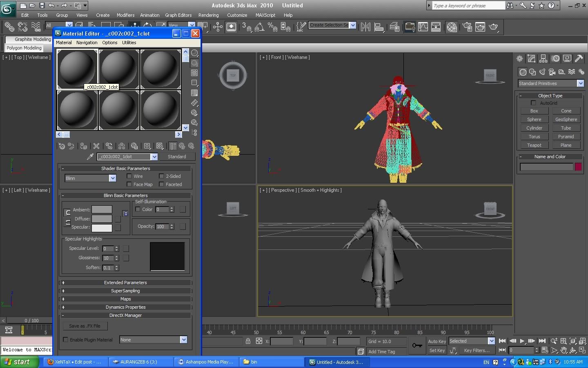Toggle the Angle Snap icon
This screenshot has width=588, height=368.
(x=259, y=27)
